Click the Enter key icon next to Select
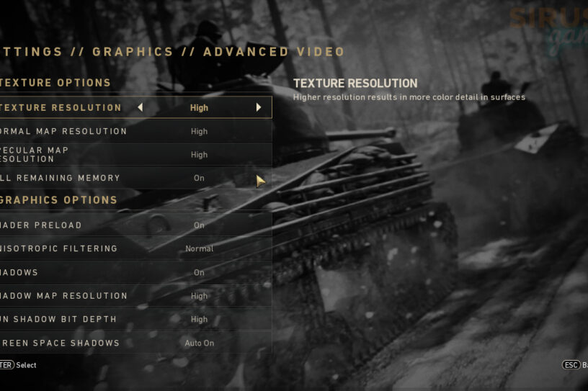Image resolution: width=588 pixels, height=391 pixels. (x=6, y=365)
